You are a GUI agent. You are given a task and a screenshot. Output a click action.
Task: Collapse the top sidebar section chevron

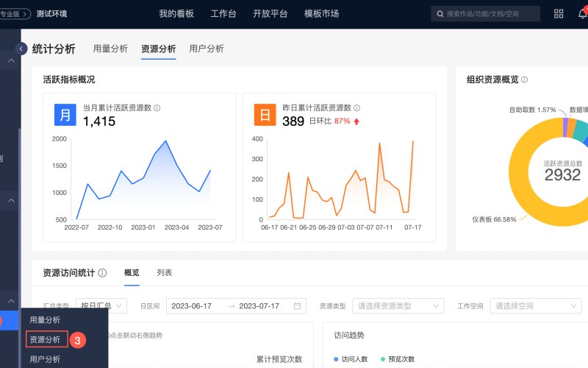coord(11,60)
